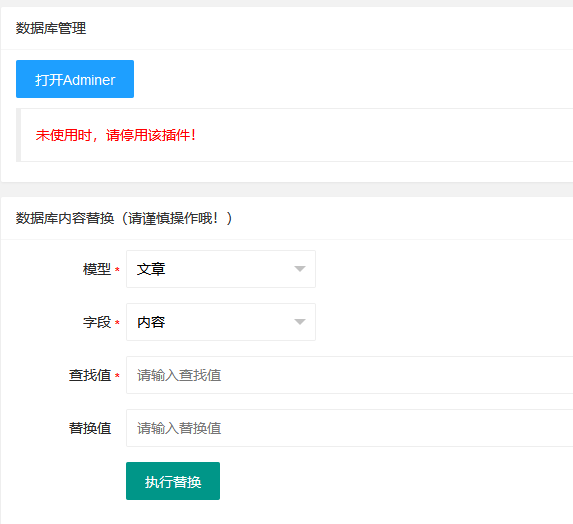Click the 字段 field label
Image resolution: width=573 pixels, height=524 pixels.
97,322
